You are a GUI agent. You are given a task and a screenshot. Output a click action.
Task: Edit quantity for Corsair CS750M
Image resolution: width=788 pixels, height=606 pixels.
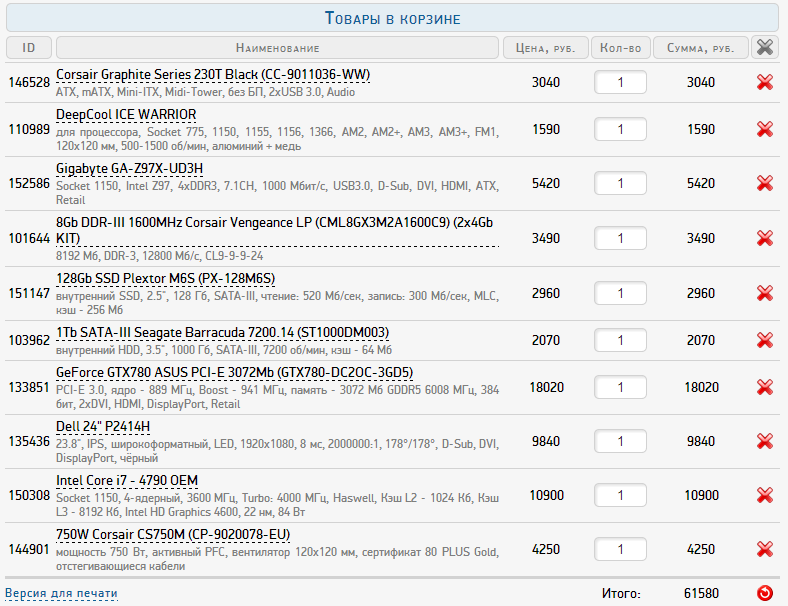[620, 549]
